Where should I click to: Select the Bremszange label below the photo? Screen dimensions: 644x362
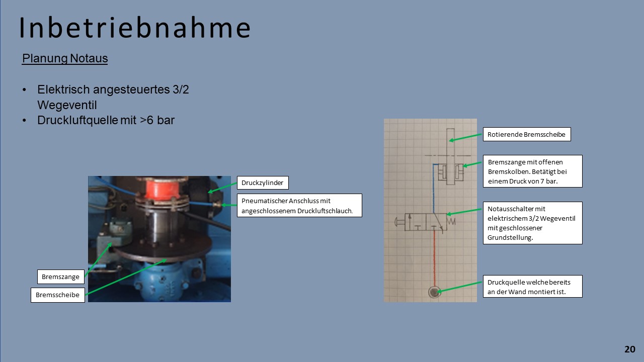60,277
